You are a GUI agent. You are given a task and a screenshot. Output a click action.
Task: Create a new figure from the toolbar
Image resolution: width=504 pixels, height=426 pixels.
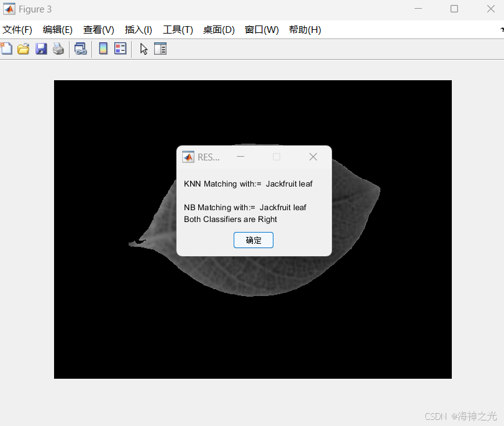tap(7, 49)
